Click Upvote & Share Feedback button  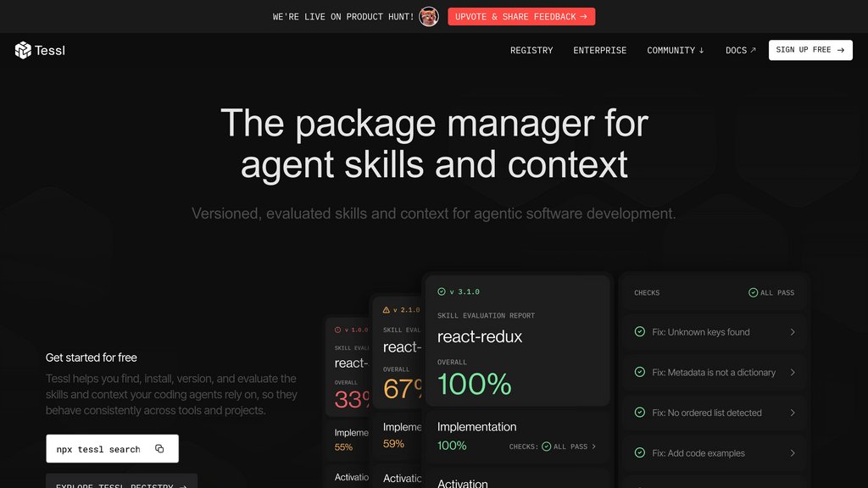click(x=521, y=17)
